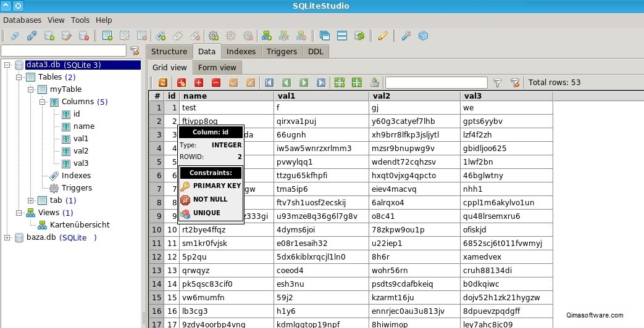Expand the baza.db database node
The width and height of the screenshot is (644, 328).
point(7,237)
